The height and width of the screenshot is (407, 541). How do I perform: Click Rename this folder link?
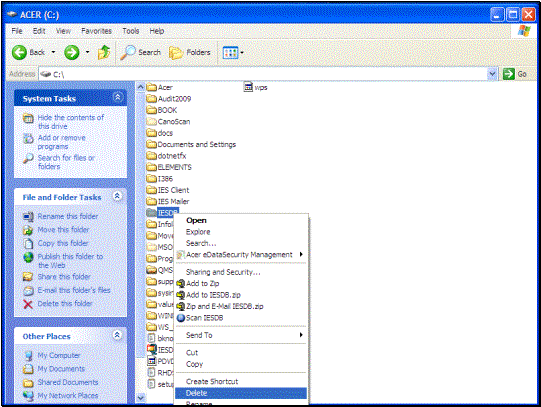(68, 216)
